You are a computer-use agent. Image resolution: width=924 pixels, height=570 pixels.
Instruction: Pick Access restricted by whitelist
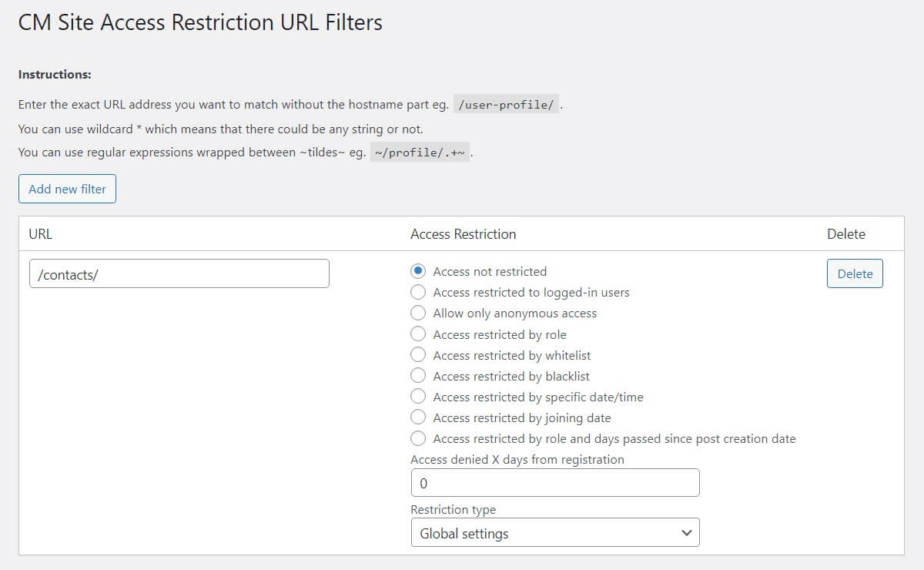pyautogui.click(x=418, y=355)
